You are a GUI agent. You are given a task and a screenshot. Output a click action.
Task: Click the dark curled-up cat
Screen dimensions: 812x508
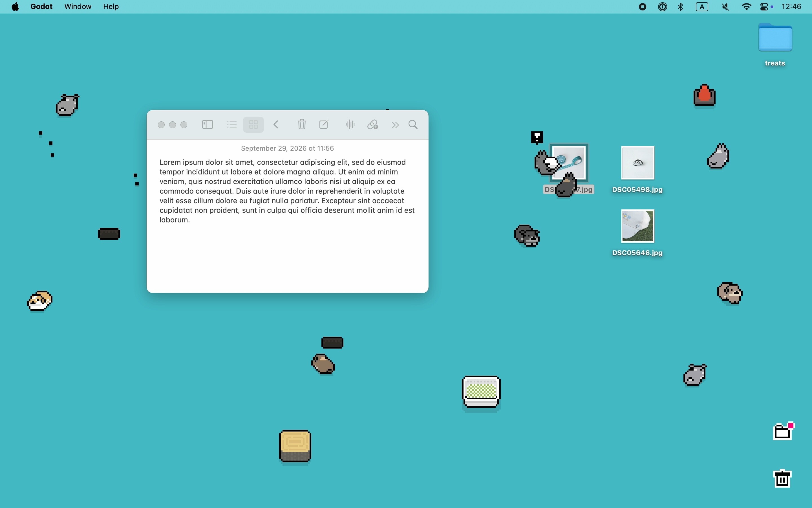click(x=527, y=236)
